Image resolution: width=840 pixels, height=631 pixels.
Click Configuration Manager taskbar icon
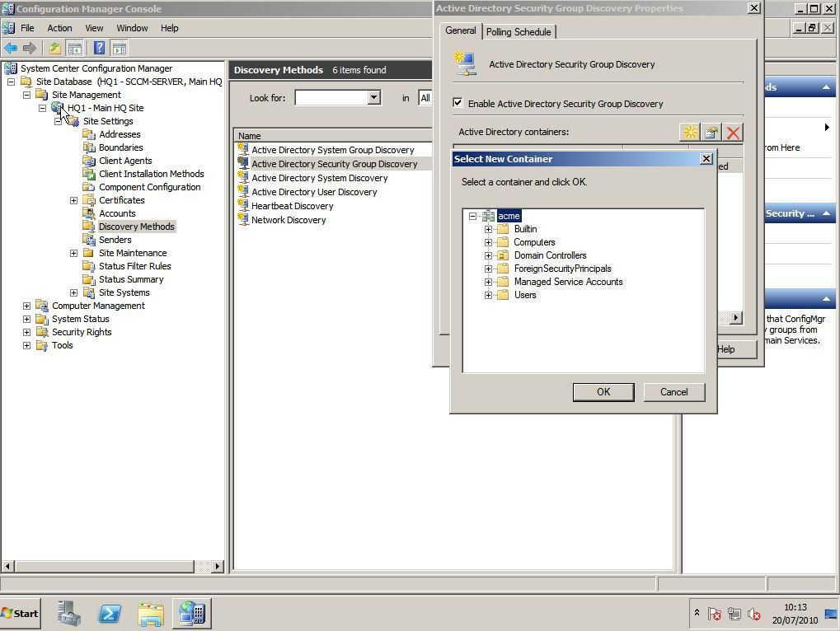192,614
